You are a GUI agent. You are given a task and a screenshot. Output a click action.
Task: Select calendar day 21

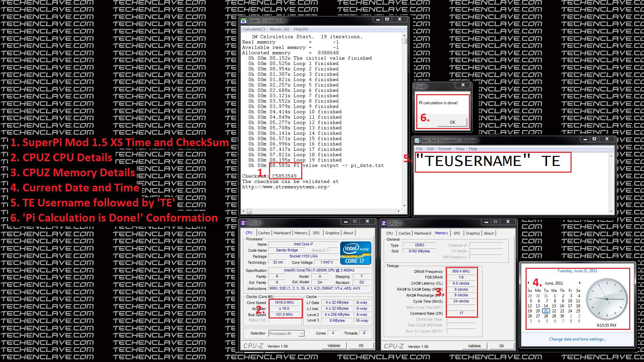pyautogui.click(x=546, y=311)
